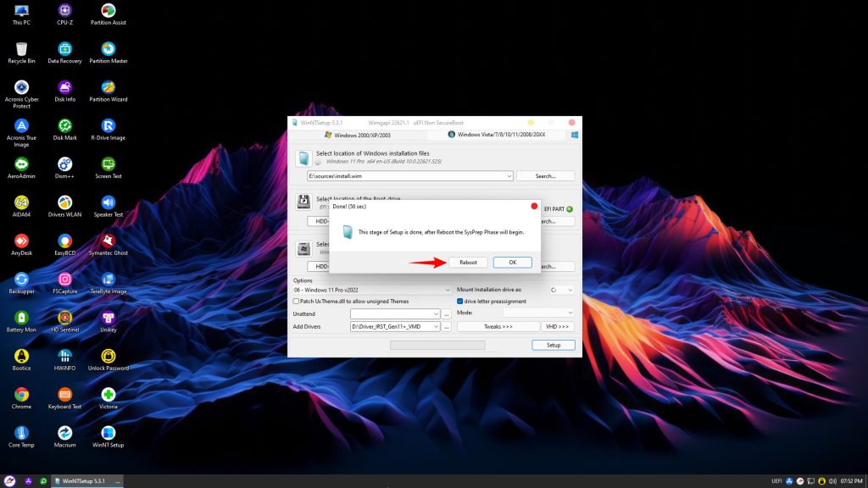Click the setup progress bar
Image resolution: width=868 pixels, height=488 pixels.
[x=437, y=346]
